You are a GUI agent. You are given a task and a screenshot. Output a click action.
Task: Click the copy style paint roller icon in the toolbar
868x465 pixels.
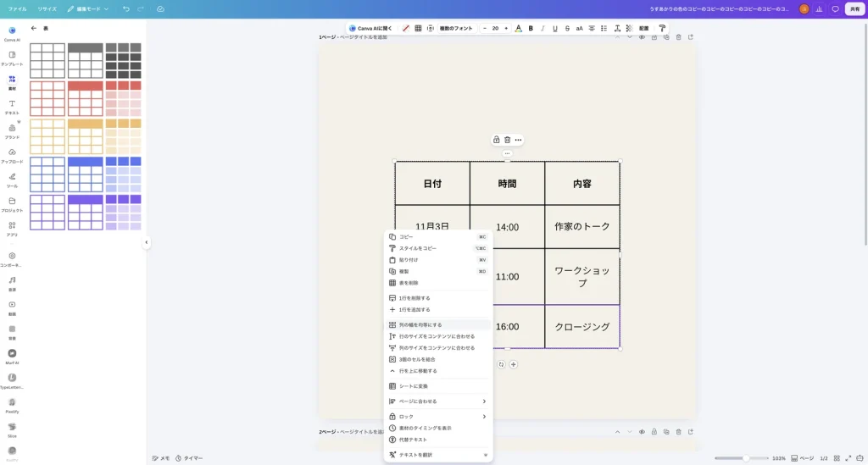(x=662, y=28)
